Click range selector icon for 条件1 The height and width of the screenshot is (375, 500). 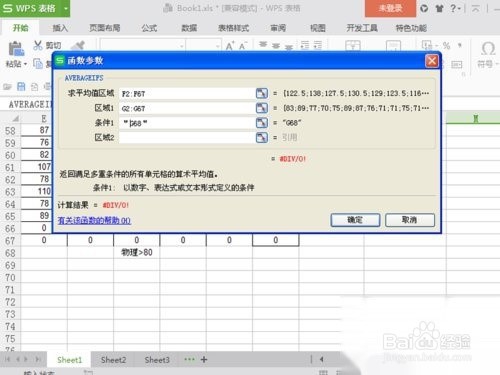click(262, 123)
